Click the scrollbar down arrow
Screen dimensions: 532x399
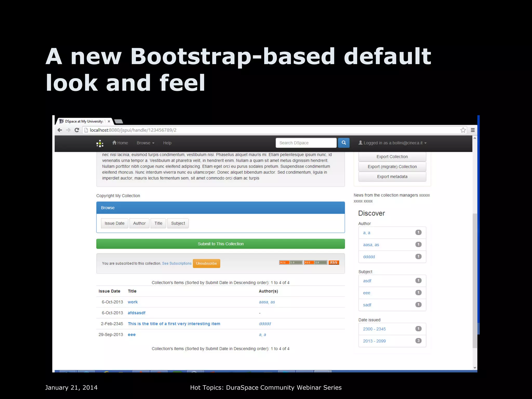point(475,368)
